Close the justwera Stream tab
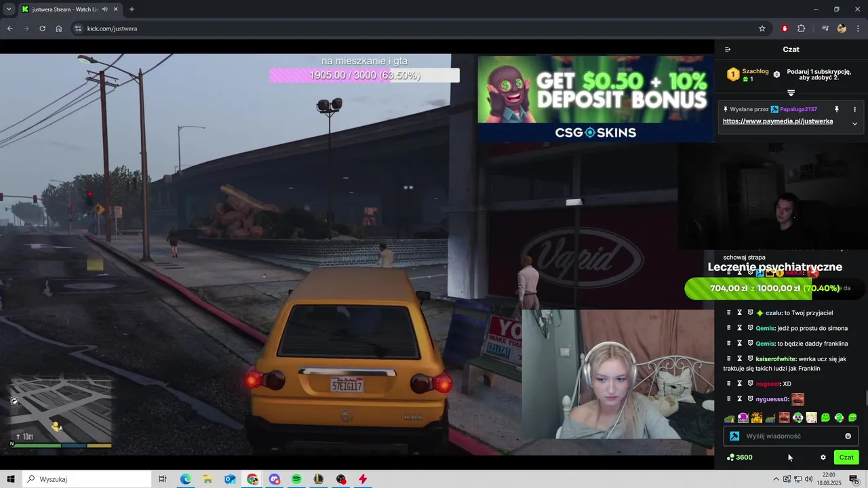Image resolution: width=868 pixels, height=488 pixels. (115, 9)
